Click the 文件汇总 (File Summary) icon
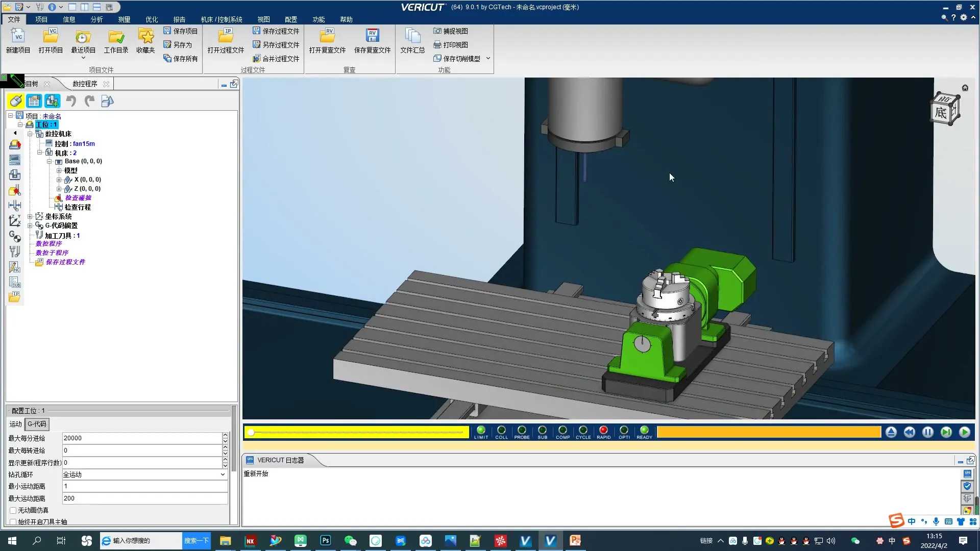The width and height of the screenshot is (980, 551). (412, 36)
